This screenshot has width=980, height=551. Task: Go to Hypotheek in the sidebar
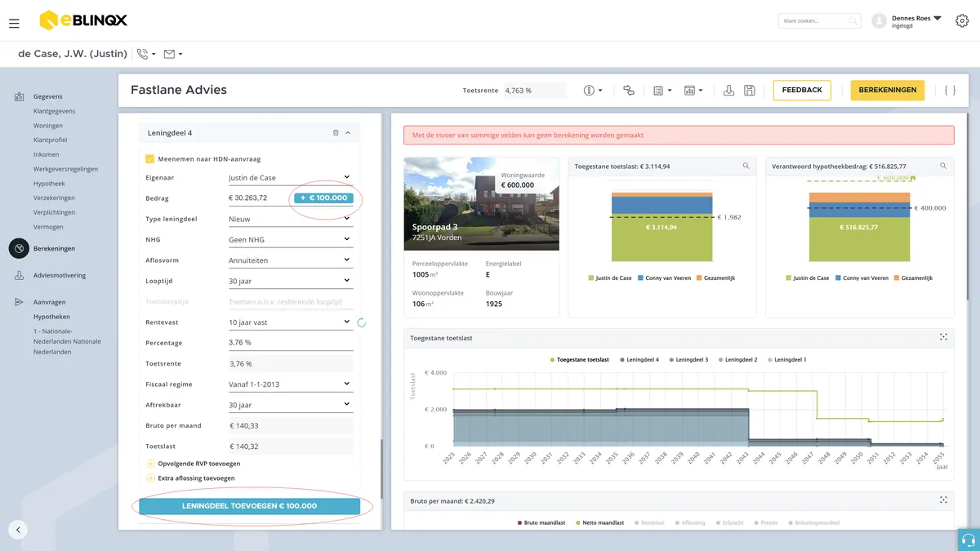[49, 184]
